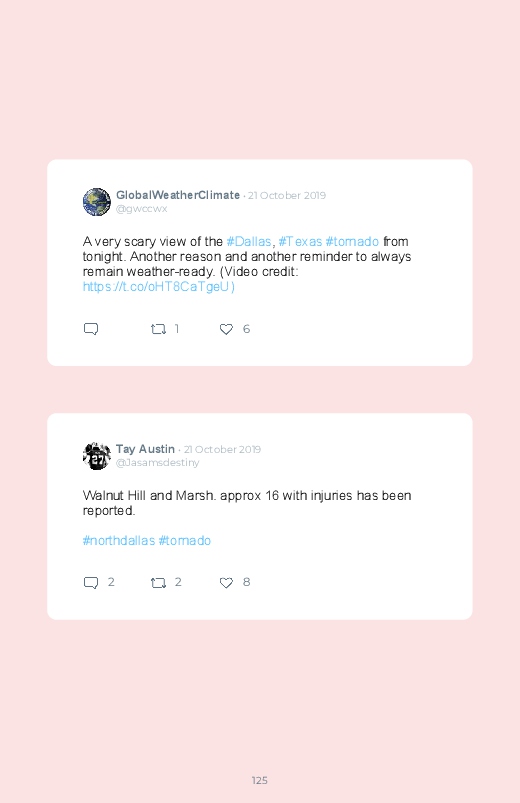Click page number 125

click(260, 780)
